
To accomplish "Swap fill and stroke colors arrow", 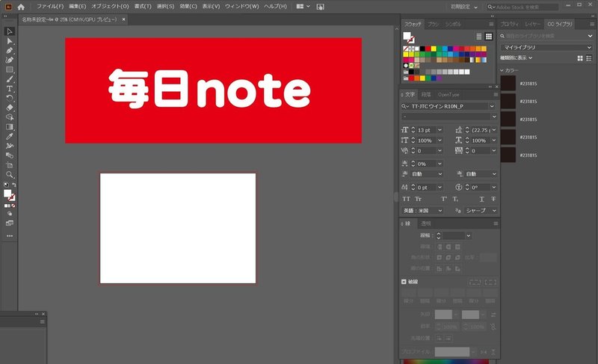I will tap(13, 185).
